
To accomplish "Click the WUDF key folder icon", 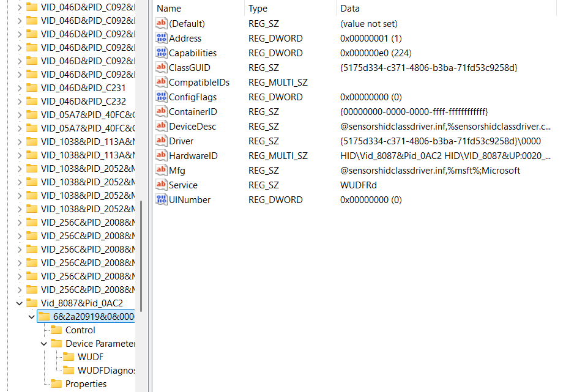I will coord(69,357).
